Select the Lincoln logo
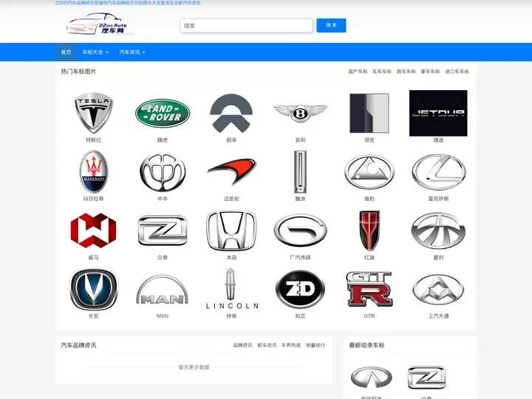 (x=231, y=289)
